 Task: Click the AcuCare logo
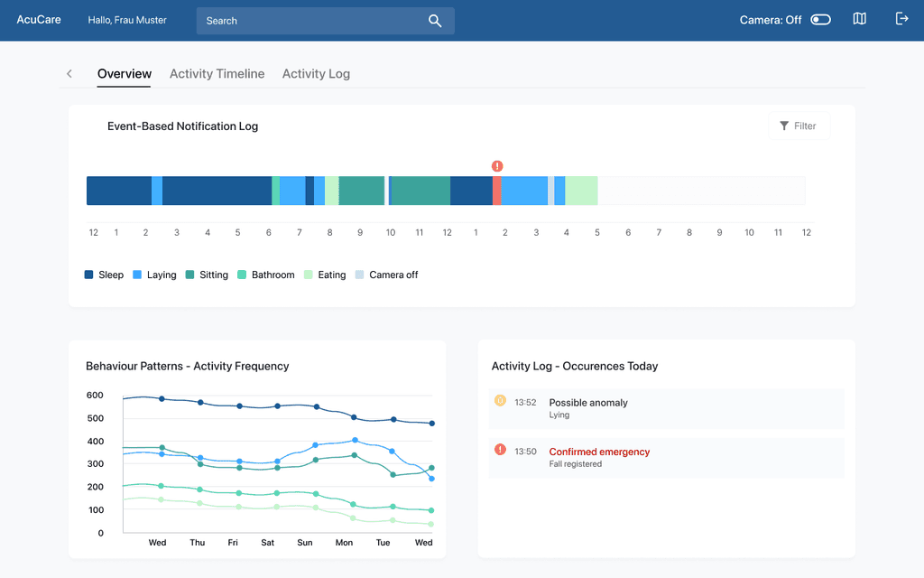click(39, 20)
